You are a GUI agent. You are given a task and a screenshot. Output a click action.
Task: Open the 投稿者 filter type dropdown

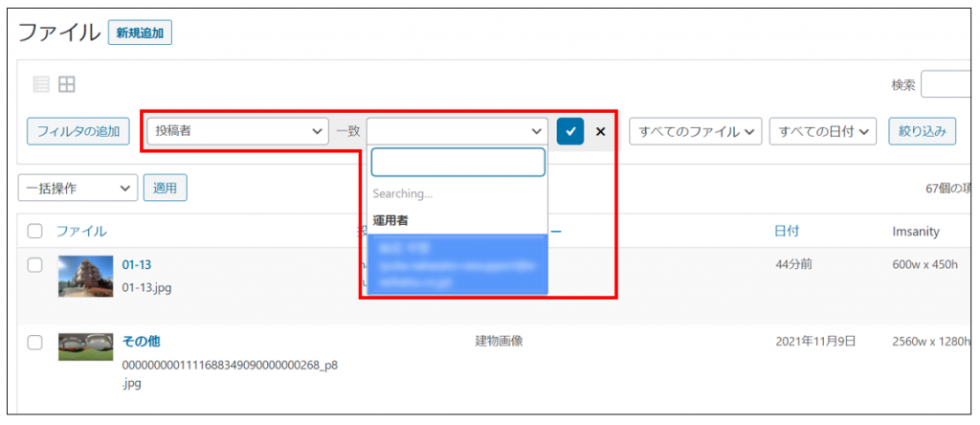pyautogui.click(x=237, y=131)
